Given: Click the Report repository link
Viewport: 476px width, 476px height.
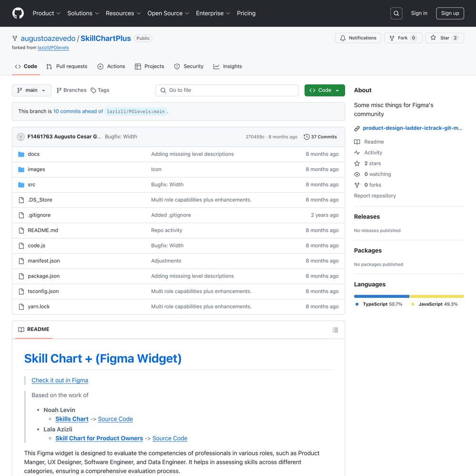Looking at the screenshot, I should (375, 196).
